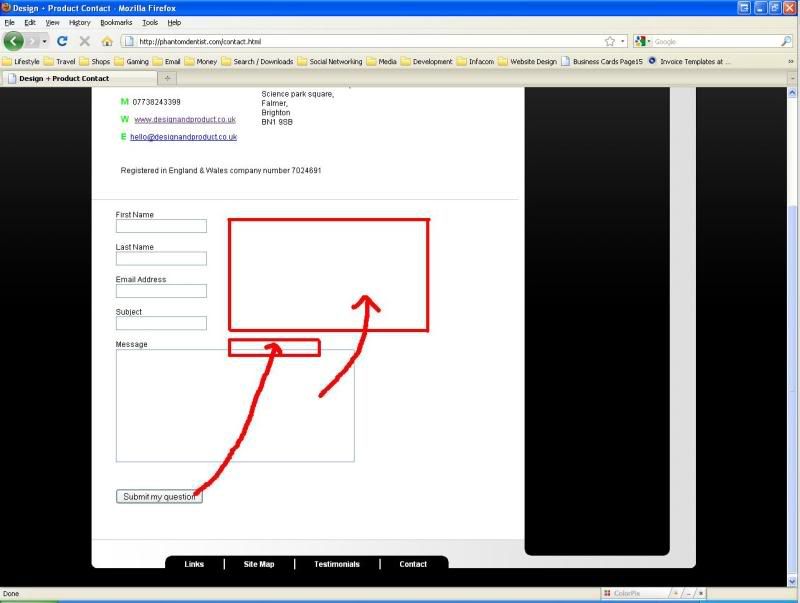Open the www.designandproduct.co.uk link
The image size is (800, 603).
click(x=185, y=119)
